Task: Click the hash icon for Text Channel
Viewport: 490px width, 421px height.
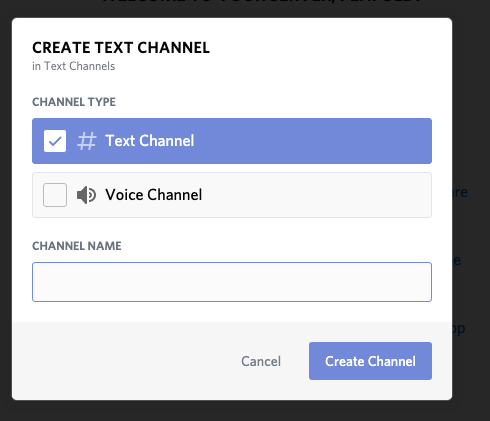Action: pos(87,141)
